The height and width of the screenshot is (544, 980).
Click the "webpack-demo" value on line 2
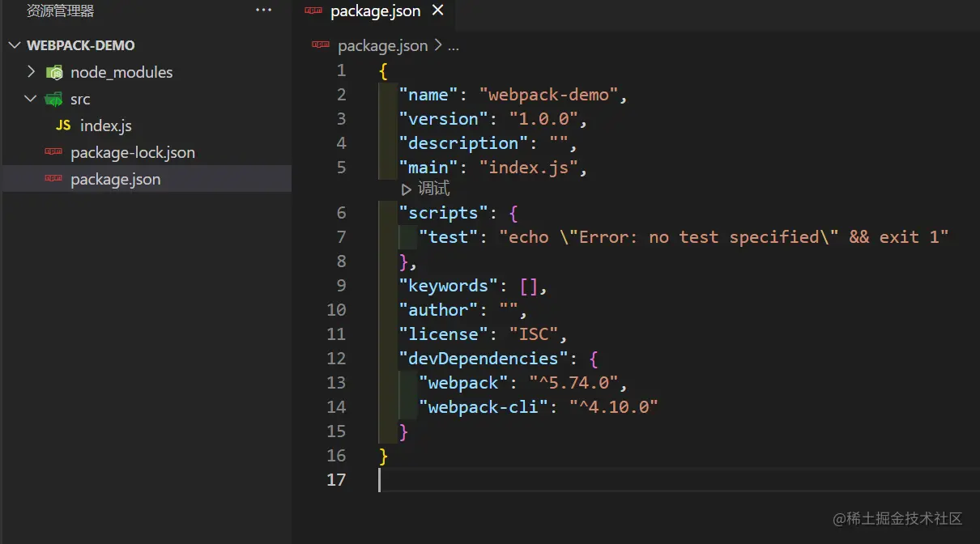tap(549, 95)
